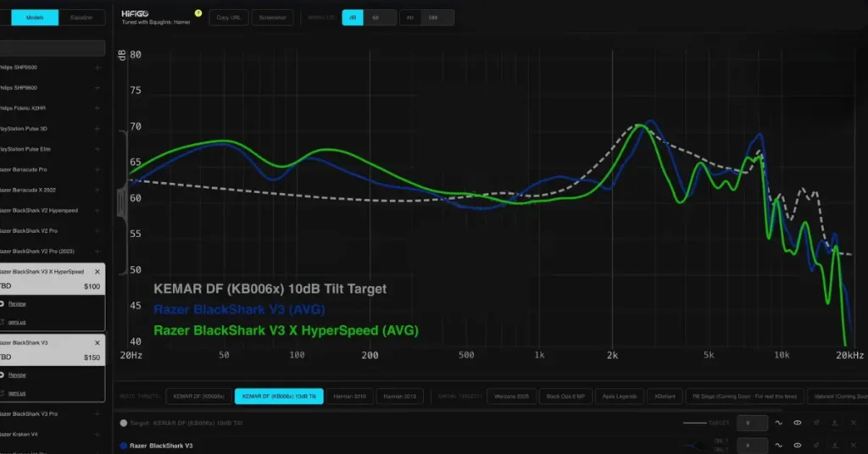Image resolution: width=868 pixels, height=454 pixels.
Task: Select the Harman 2018 target
Action: (350, 396)
